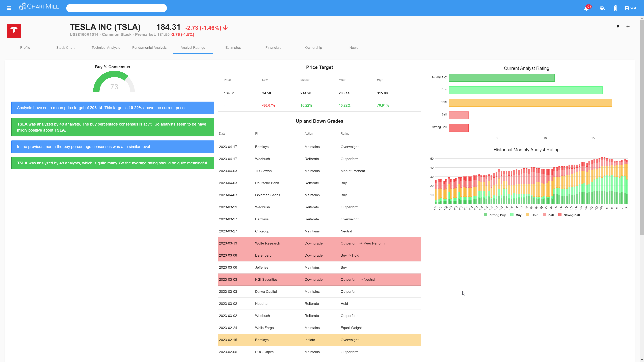Open notifications bell with 393 badge
644x362 pixels.
[586, 8]
